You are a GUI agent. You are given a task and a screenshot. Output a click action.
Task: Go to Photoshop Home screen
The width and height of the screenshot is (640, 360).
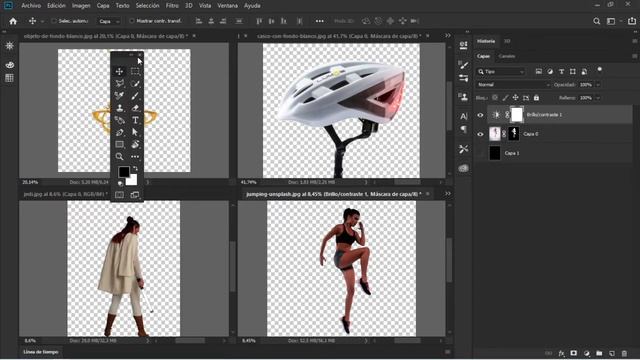13,21
